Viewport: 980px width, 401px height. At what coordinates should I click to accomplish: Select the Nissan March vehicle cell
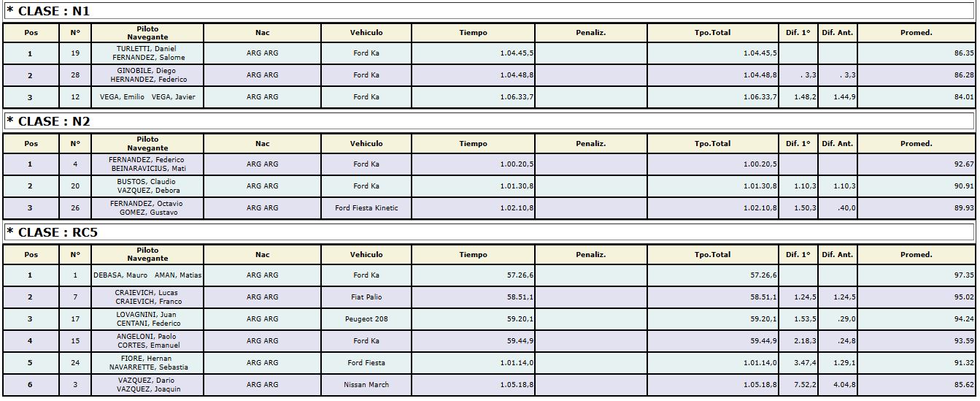click(366, 385)
